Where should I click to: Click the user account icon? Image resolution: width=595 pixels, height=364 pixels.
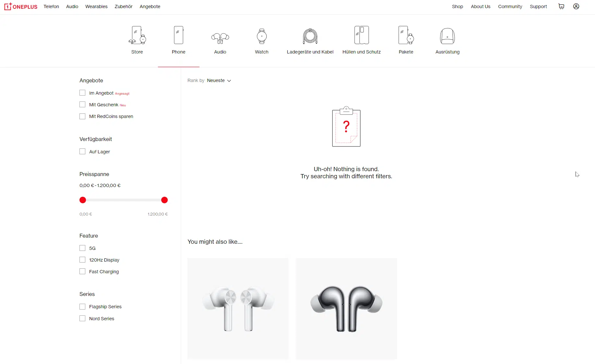coord(576,6)
